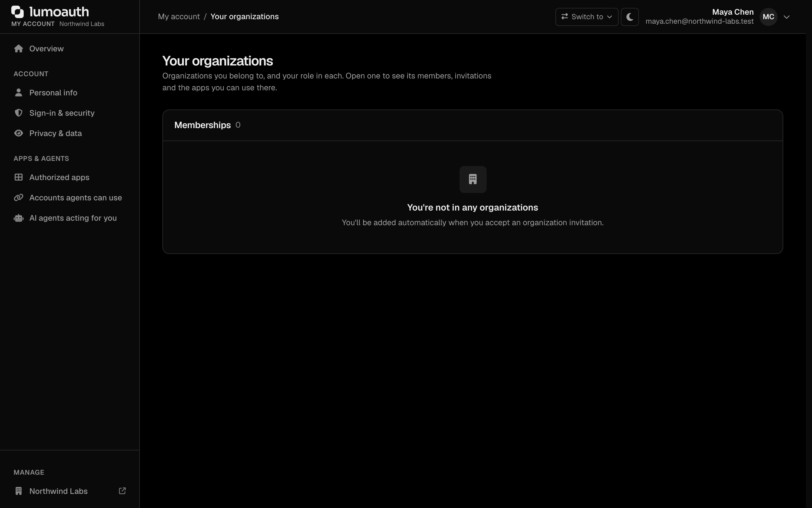This screenshot has height=508, width=812.
Task: Click the lumoauth logo icon
Action: coord(17,12)
